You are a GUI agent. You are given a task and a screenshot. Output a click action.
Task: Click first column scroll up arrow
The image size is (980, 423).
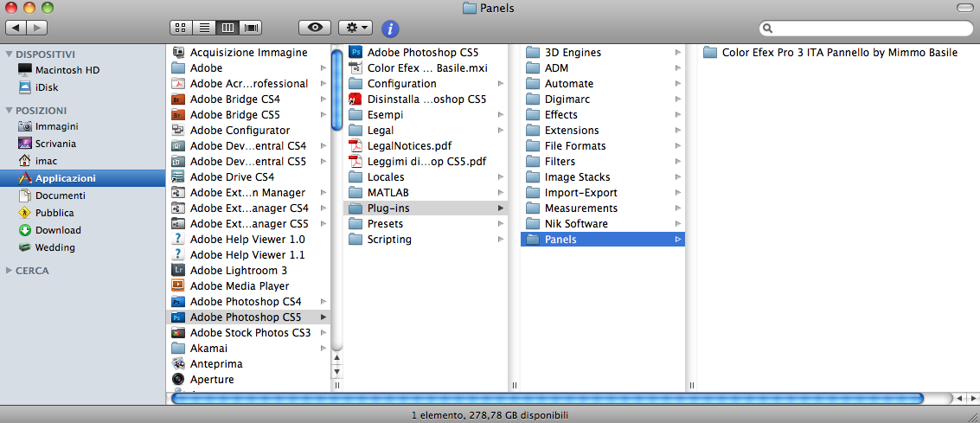coord(336,359)
